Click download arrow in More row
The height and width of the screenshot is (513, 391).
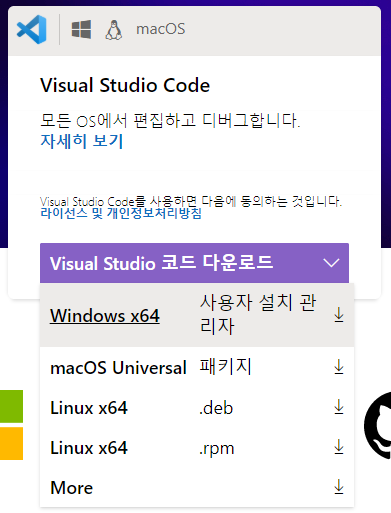coord(339,487)
